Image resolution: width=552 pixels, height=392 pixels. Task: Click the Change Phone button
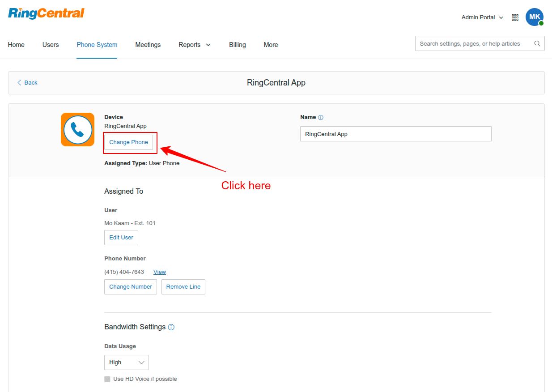[x=129, y=142]
